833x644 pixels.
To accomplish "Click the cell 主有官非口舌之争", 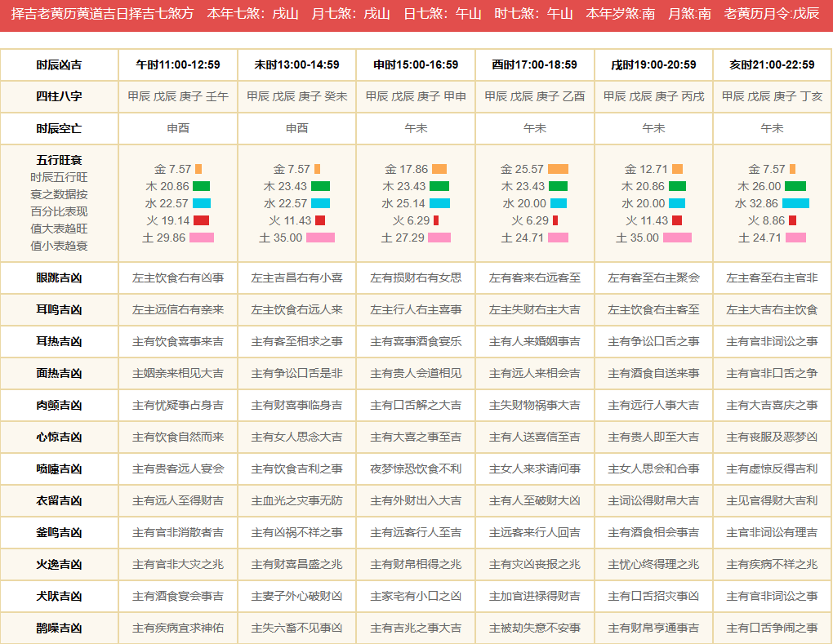I will 772,373.
